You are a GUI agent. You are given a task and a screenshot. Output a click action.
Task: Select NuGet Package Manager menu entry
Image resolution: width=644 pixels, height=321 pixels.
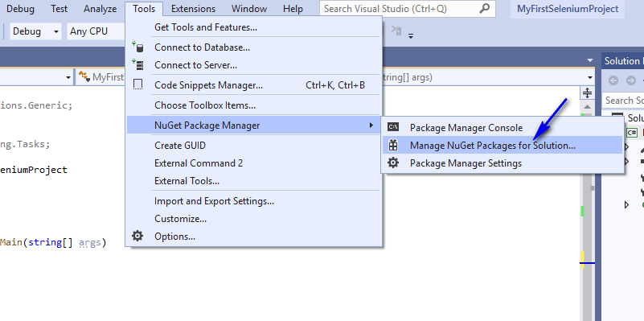254,126
